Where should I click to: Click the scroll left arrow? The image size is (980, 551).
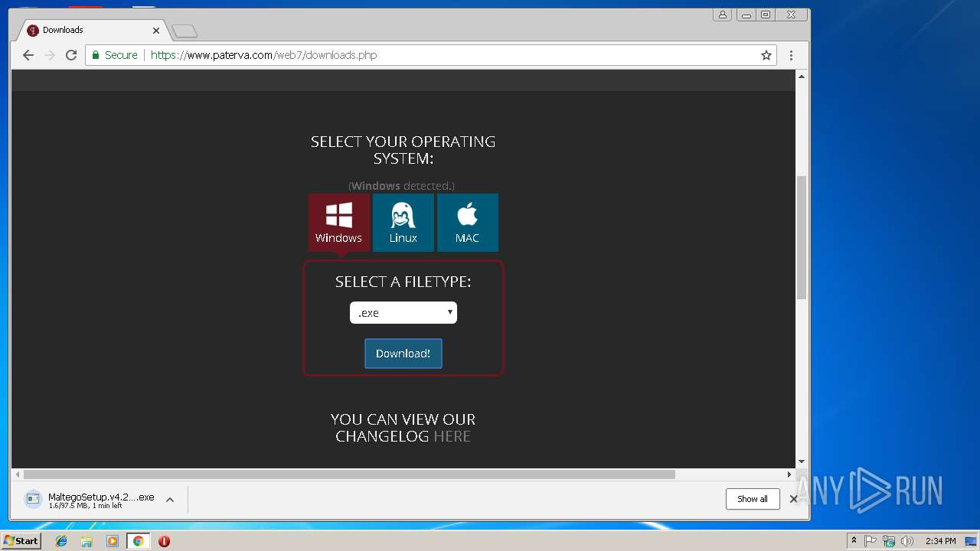(18, 474)
